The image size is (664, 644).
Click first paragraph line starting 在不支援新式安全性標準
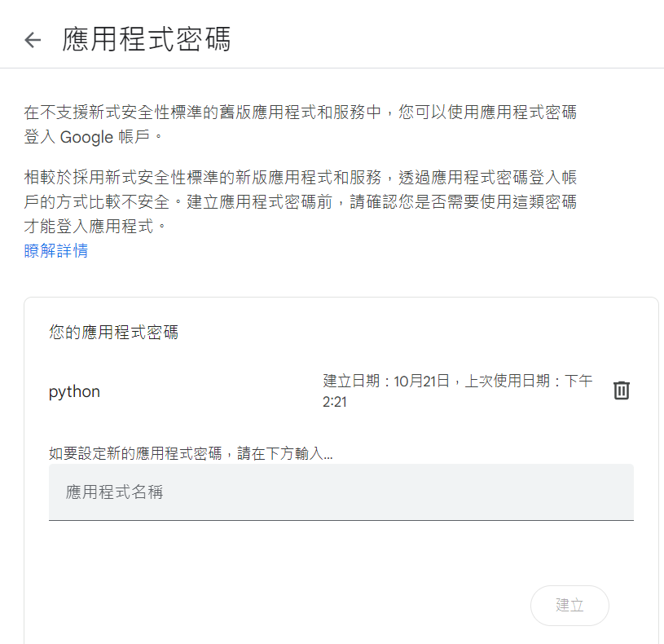(x=301, y=112)
